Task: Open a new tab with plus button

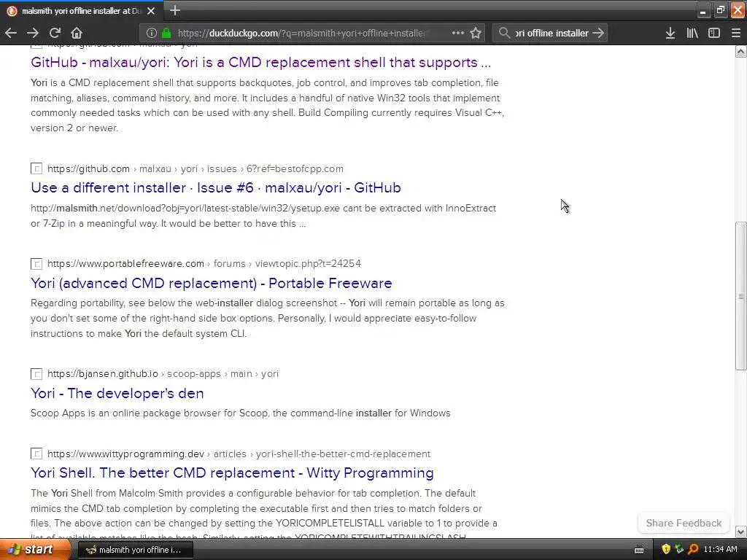Action: tap(175, 10)
